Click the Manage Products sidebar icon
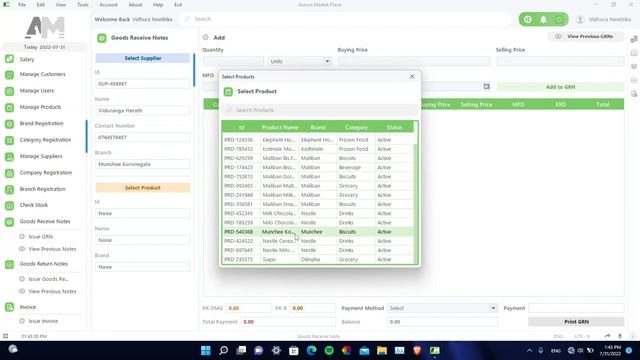The image size is (640, 360). pos(9,107)
